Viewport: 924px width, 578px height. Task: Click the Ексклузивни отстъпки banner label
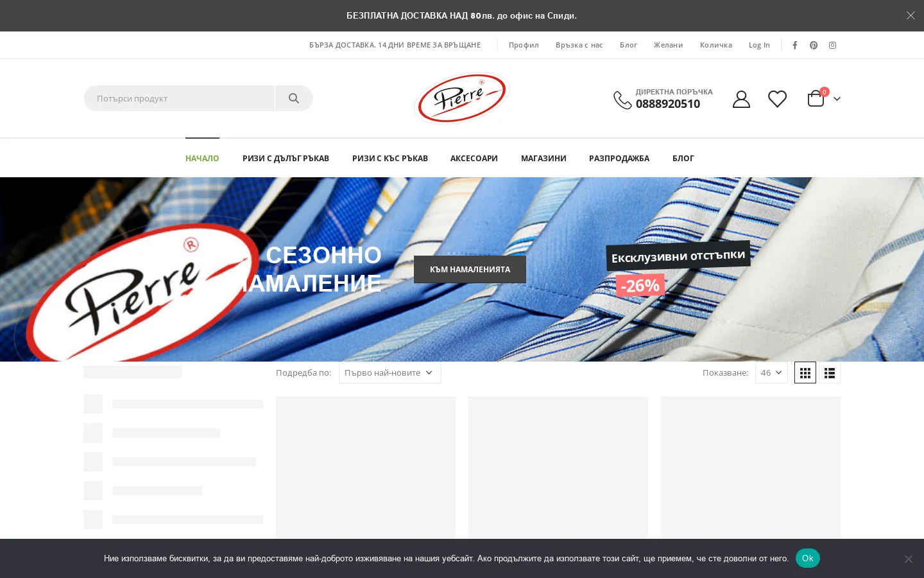(x=678, y=256)
